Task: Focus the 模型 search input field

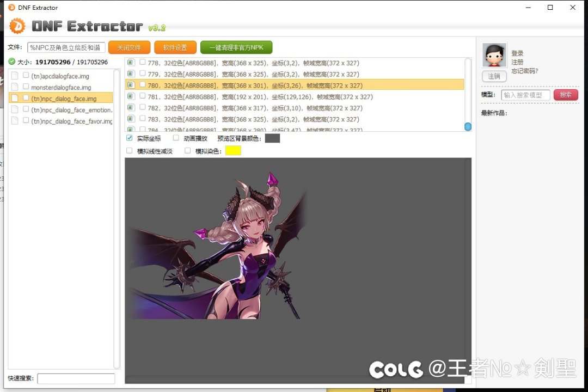Action: tap(525, 95)
